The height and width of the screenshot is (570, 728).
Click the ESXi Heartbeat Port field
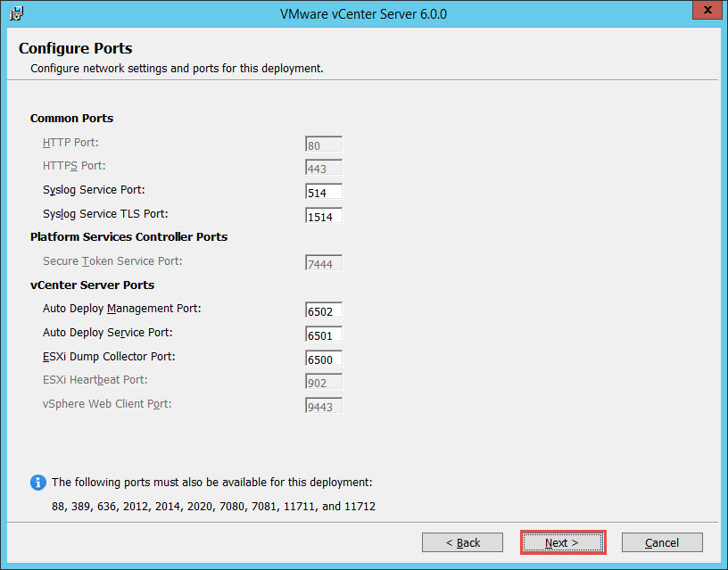322,382
